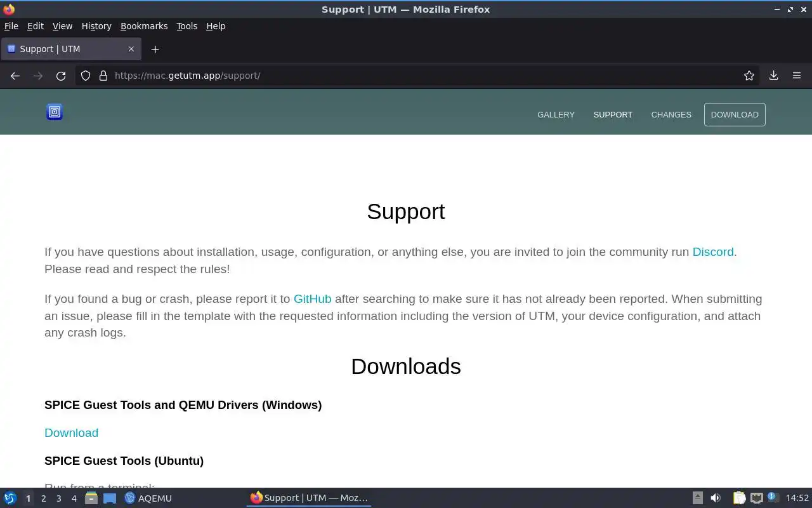Open the Tools menu
The image size is (812, 508).
coord(187,26)
